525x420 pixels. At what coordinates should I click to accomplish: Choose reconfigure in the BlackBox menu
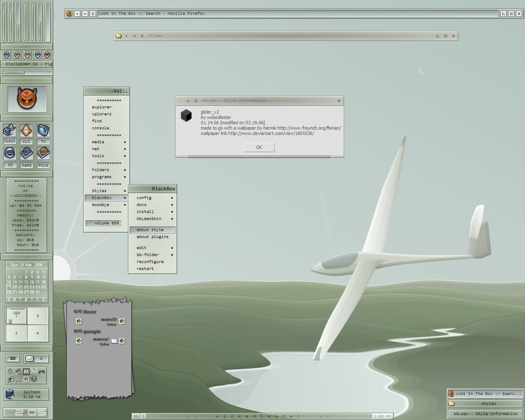tap(153, 262)
